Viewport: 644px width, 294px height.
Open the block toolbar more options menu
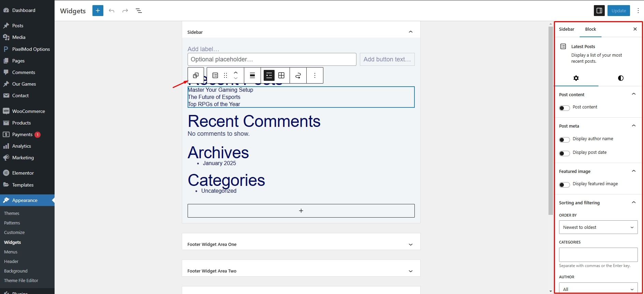pyautogui.click(x=315, y=75)
